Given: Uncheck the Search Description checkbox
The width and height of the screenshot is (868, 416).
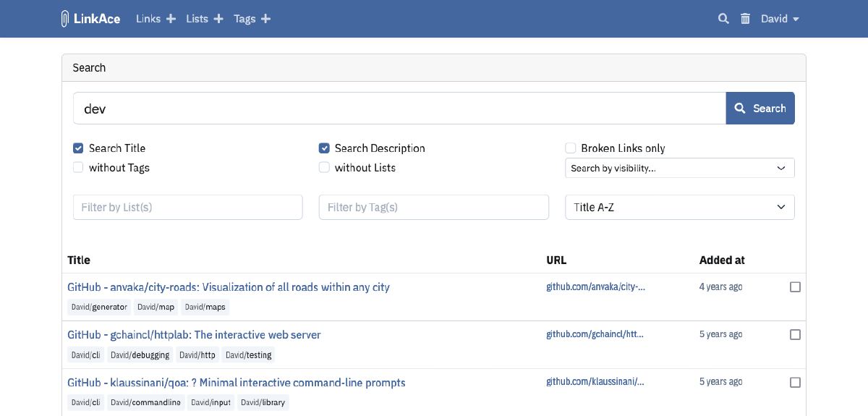Looking at the screenshot, I should (x=324, y=148).
